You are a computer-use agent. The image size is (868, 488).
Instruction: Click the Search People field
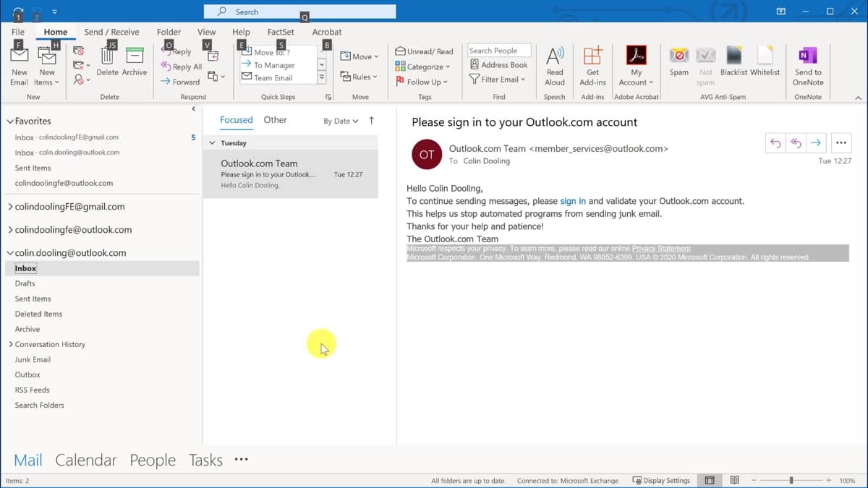point(499,51)
